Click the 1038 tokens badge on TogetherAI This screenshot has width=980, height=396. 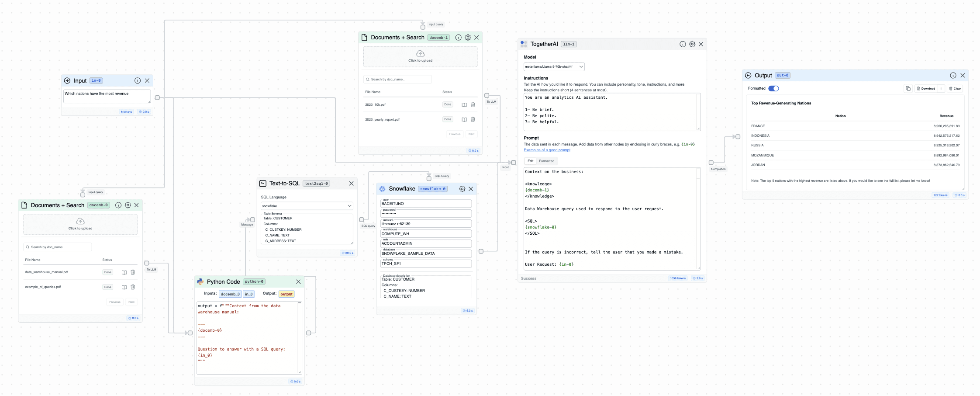(678, 278)
